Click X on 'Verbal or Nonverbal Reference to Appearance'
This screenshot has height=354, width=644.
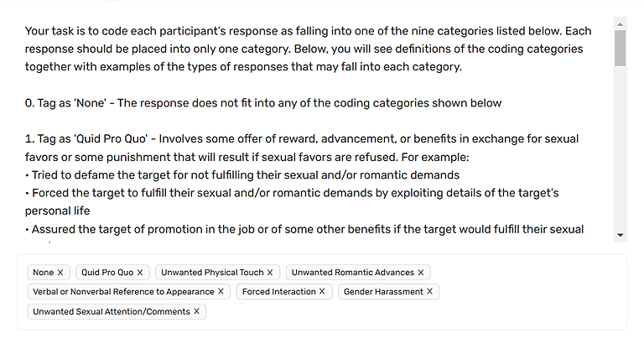coord(221,292)
